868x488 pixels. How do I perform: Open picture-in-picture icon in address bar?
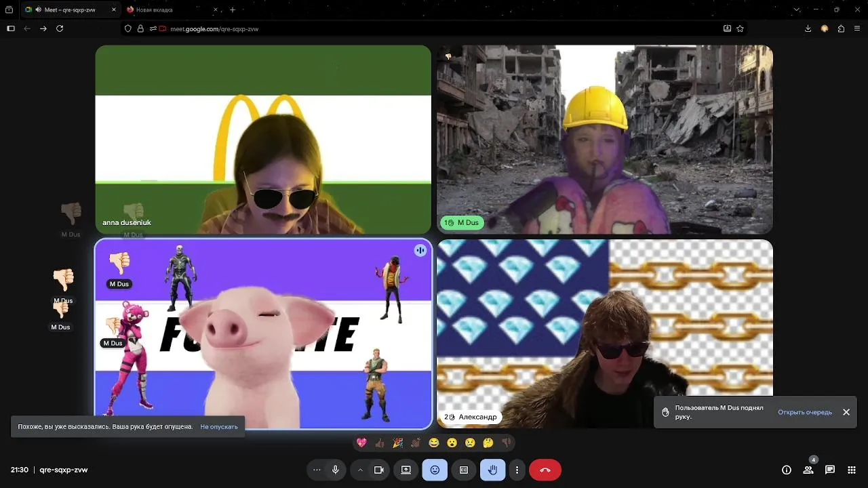click(727, 28)
